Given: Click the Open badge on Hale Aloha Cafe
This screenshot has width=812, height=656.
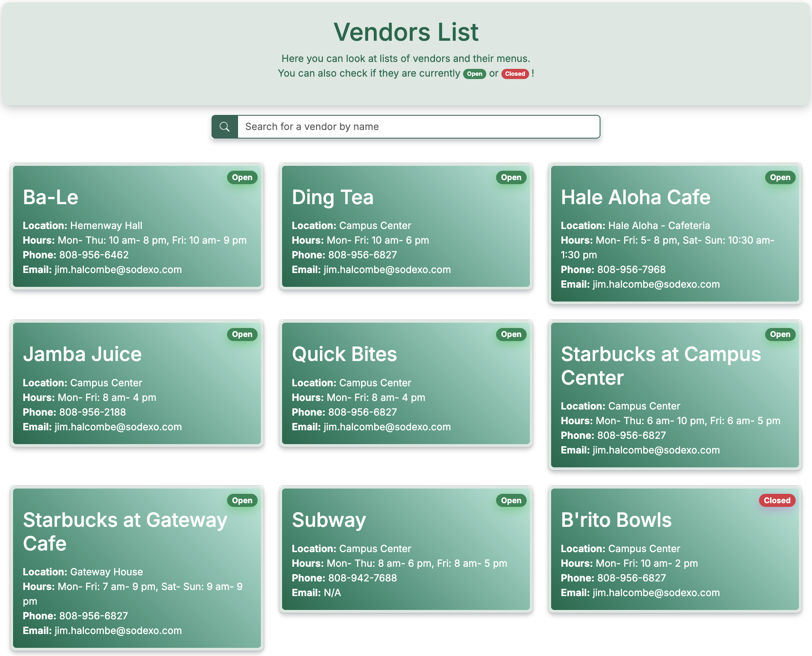Looking at the screenshot, I should 780,177.
